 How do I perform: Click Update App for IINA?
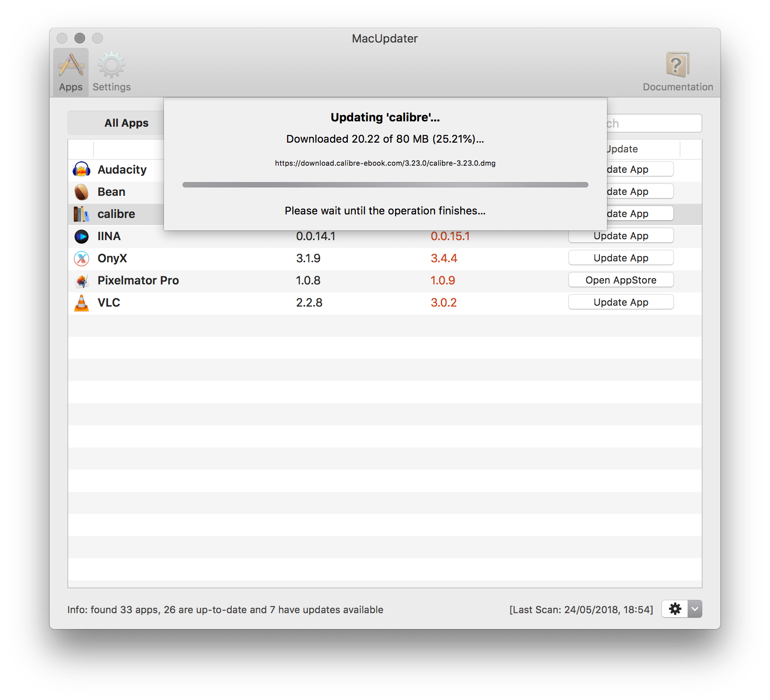(621, 235)
